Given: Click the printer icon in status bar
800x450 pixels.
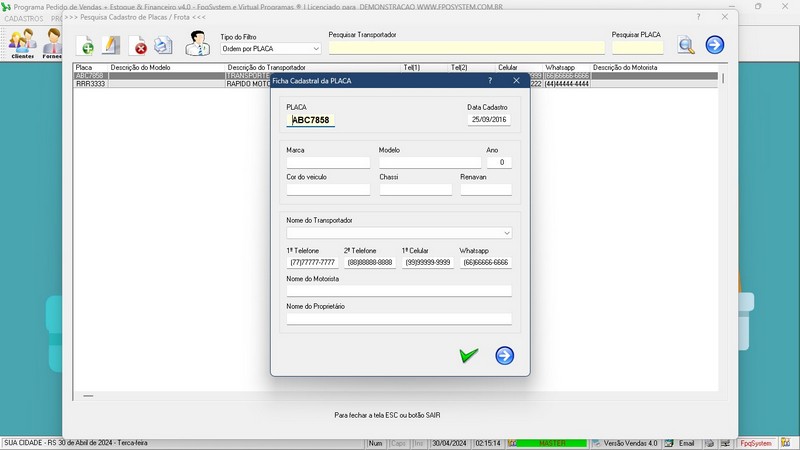Looking at the screenshot, I should 710,443.
